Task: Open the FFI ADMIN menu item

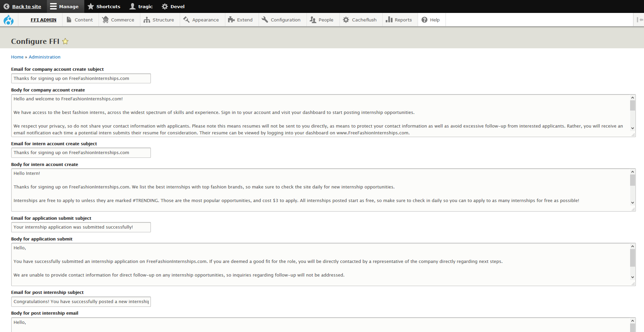Action: pyautogui.click(x=43, y=20)
